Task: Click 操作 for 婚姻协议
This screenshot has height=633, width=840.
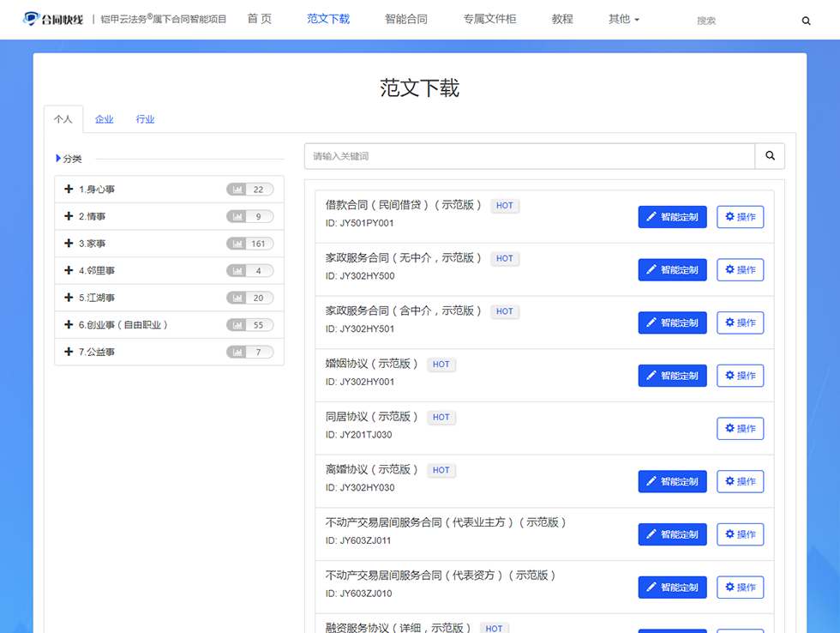Action: click(x=741, y=376)
